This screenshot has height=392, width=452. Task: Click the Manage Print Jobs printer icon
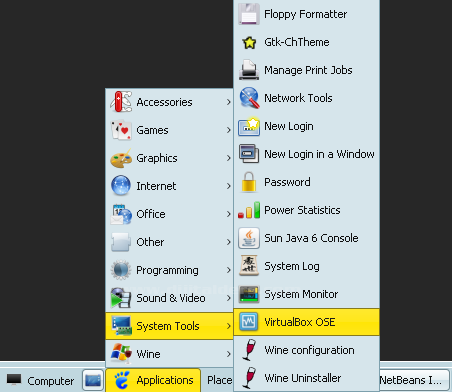[x=249, y=70]
